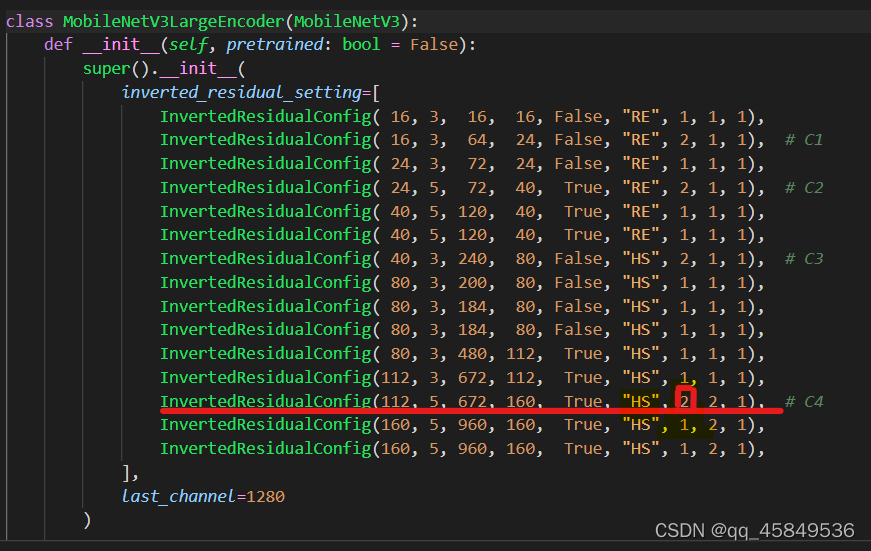
Task: Click the '# C2' comment
Action: click(x=804, y=188)
